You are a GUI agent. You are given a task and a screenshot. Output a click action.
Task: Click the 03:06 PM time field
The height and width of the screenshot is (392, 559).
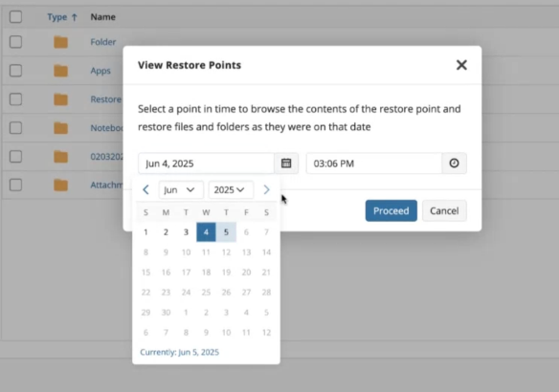coord(374,163)
